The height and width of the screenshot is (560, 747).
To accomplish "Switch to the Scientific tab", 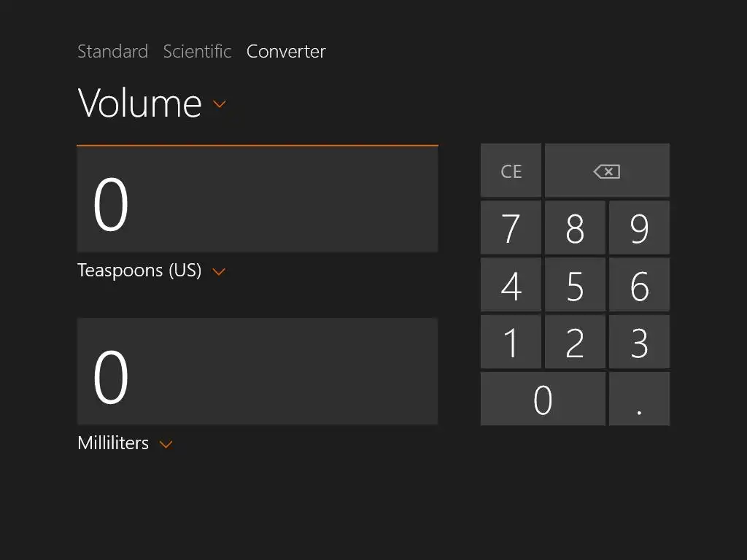I will [x=197, y=51].
